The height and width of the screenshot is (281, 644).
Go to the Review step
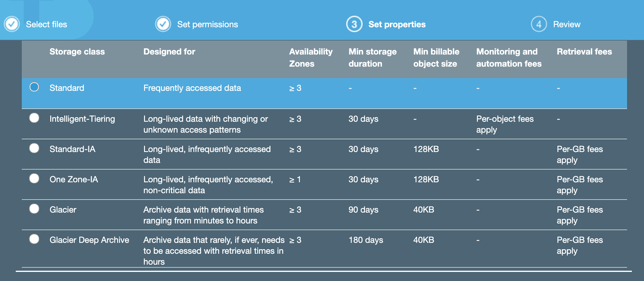click(x=567, y=24)
